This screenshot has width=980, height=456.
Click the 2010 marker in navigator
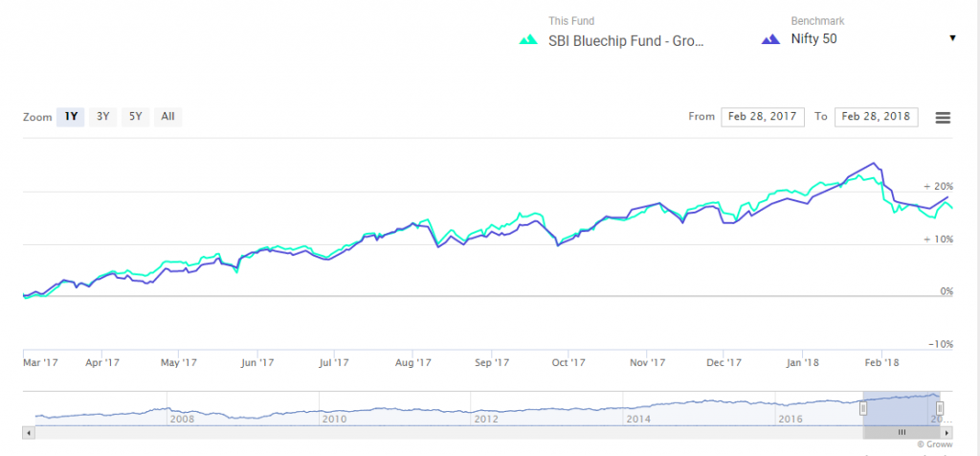point(334,419)
